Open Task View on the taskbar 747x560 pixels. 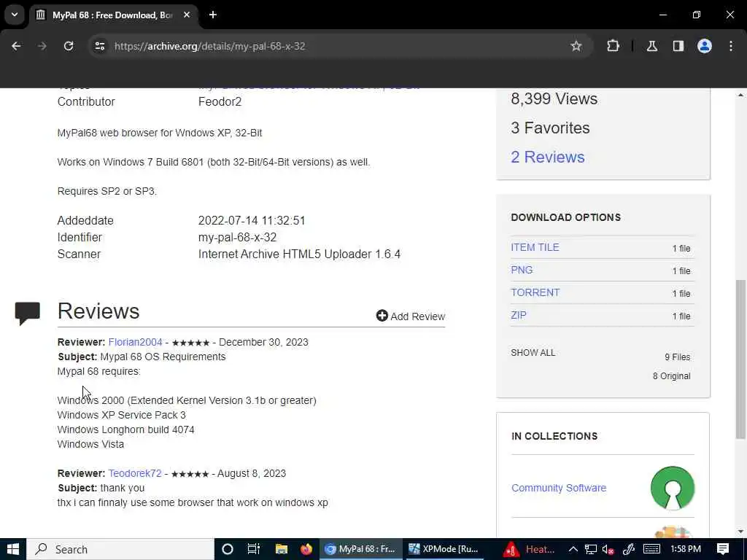[x=254, y=549]
